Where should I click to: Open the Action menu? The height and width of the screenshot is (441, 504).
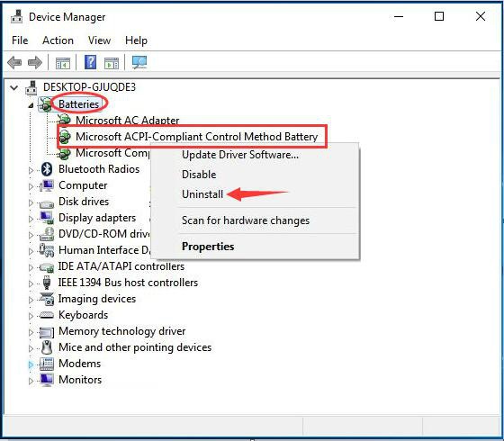pos(58,40)
